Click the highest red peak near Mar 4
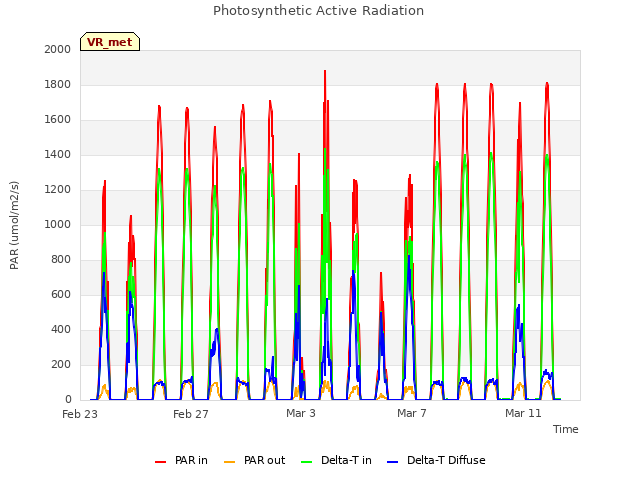Screen dimensions: 640x480 325,72
